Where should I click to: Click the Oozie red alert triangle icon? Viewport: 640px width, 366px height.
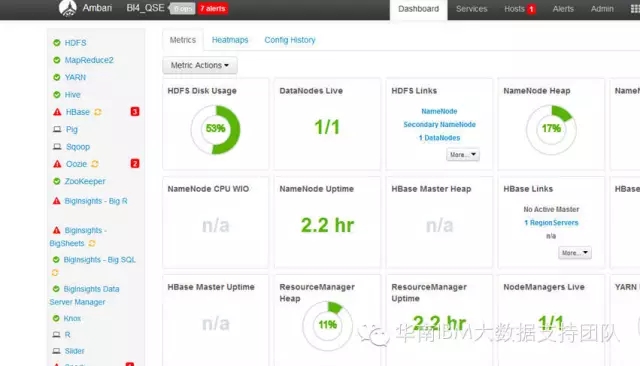57,164
